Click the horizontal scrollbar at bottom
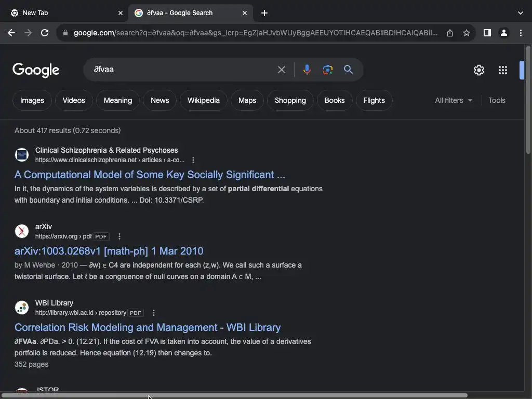The image size is (532, 399). (234, 395)
